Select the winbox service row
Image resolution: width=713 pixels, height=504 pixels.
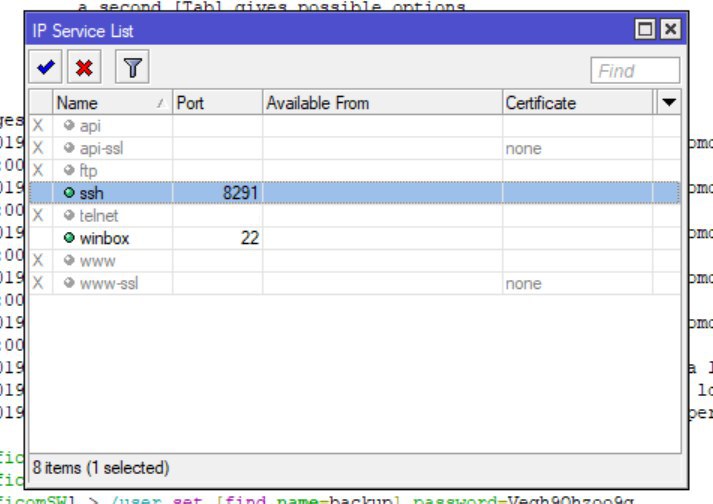[355, 238]
